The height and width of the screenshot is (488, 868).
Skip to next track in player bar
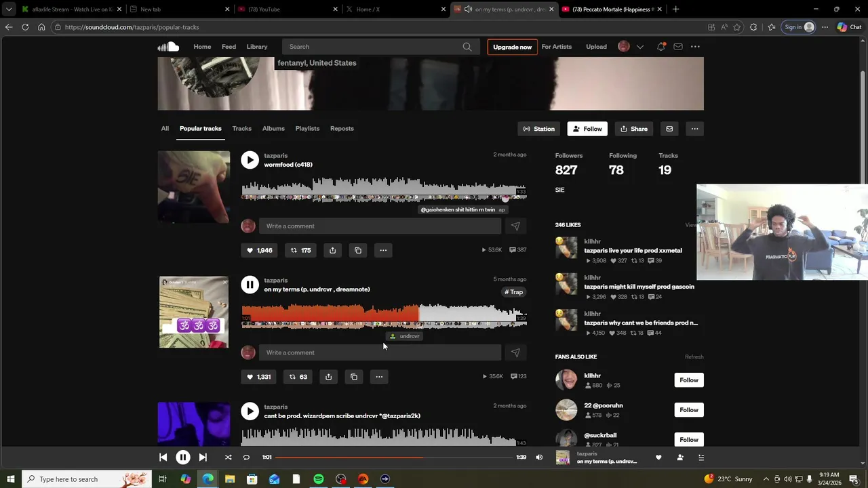coord(203,457)
